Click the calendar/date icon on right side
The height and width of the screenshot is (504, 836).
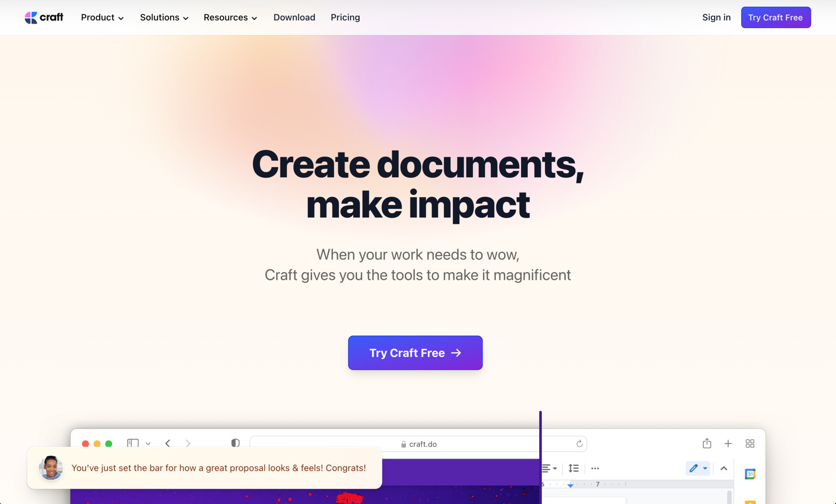[x=750, y=474]
